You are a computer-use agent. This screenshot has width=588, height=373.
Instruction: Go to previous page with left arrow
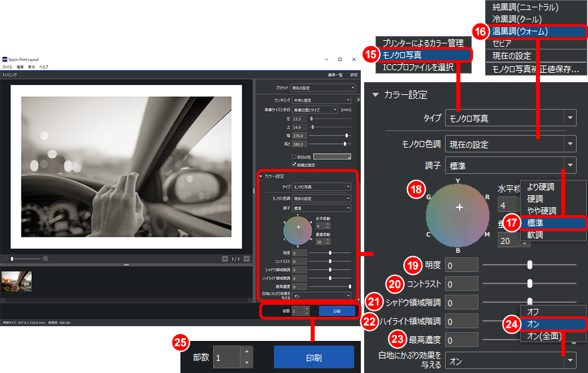pos(225,258)
